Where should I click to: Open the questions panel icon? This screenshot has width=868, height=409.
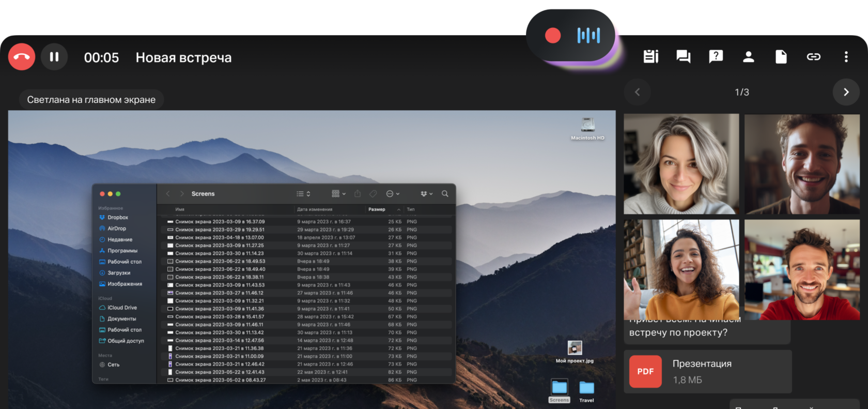tap(716, 57)
